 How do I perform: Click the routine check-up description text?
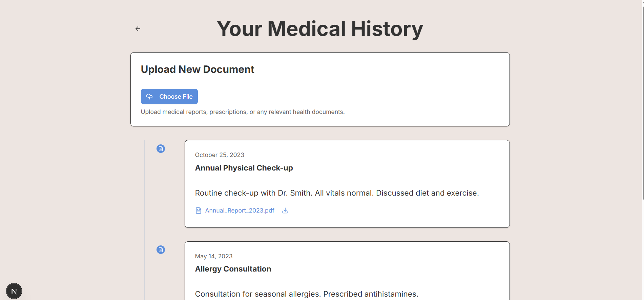337,193
